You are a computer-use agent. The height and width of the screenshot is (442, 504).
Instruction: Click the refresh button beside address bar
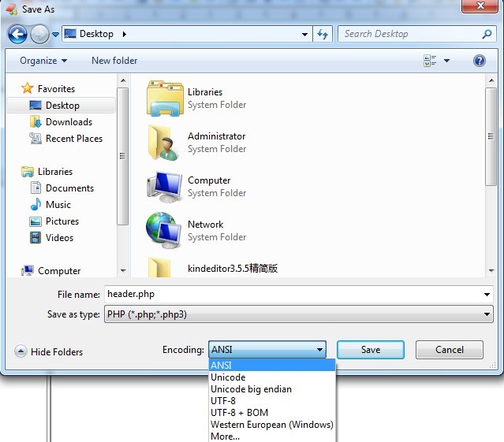[x=322, y=34]
